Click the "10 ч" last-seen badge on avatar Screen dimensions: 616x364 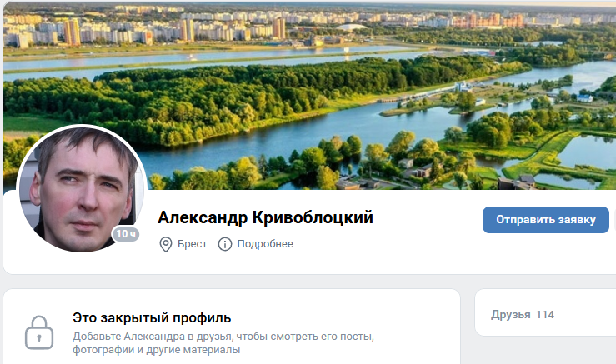(126, 234)
